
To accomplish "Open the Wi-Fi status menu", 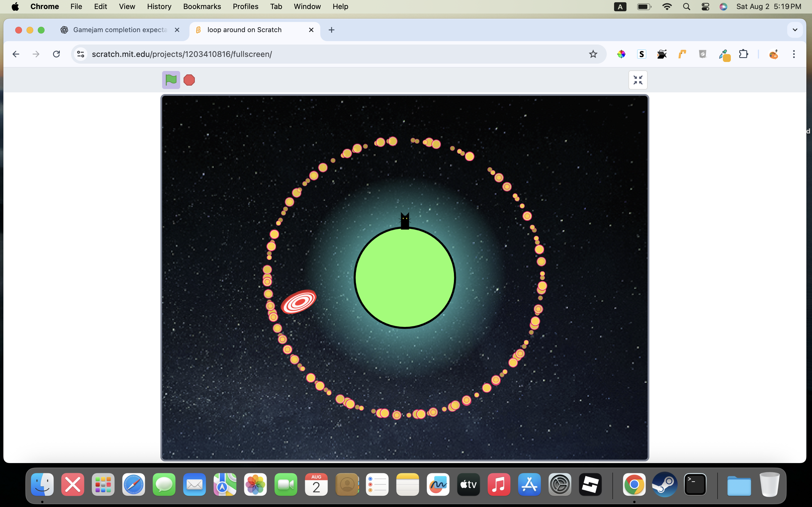I will (x=667, y=7).
